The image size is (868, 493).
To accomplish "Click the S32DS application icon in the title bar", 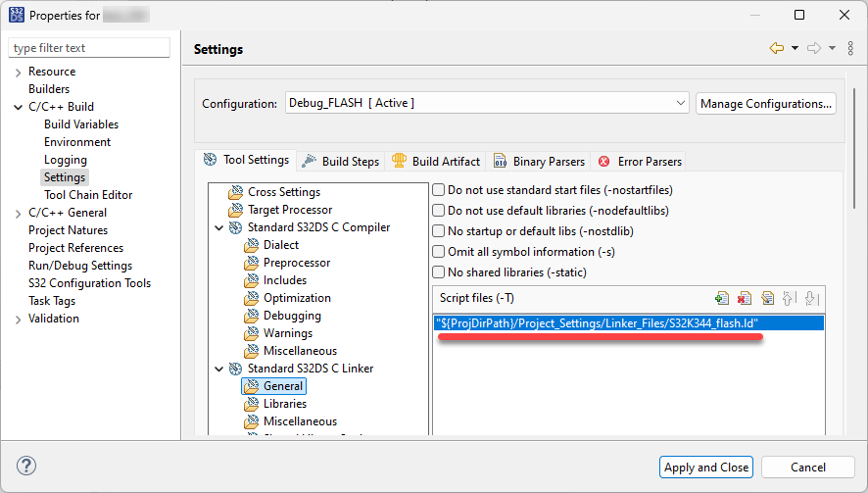I will point(17,15).
